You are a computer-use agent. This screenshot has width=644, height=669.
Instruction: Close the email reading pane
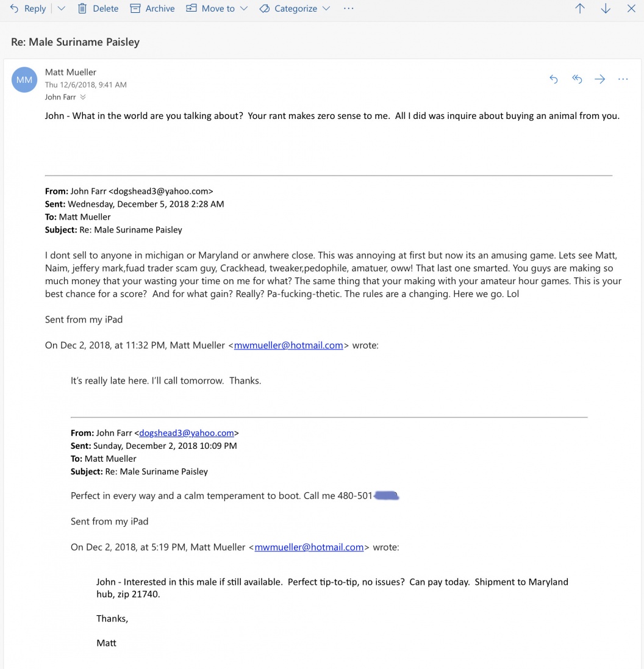[631, 9]
